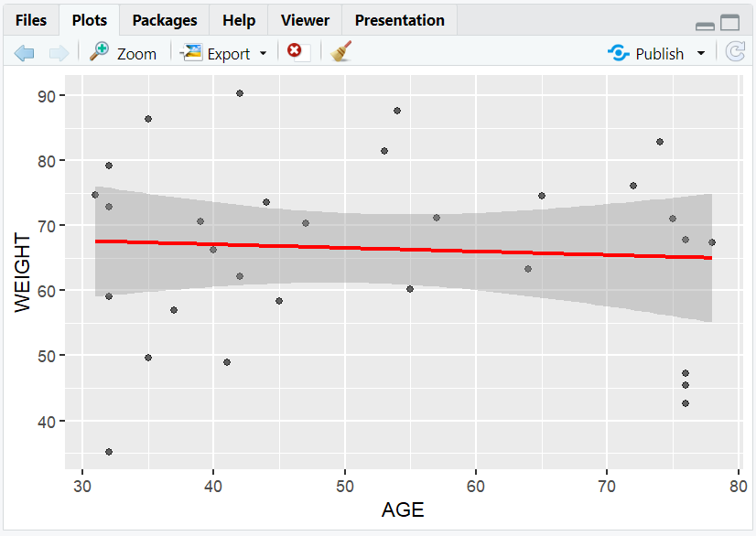Navigate to the next plot
Screen dimensions: 756x536
tap(59, 52)
